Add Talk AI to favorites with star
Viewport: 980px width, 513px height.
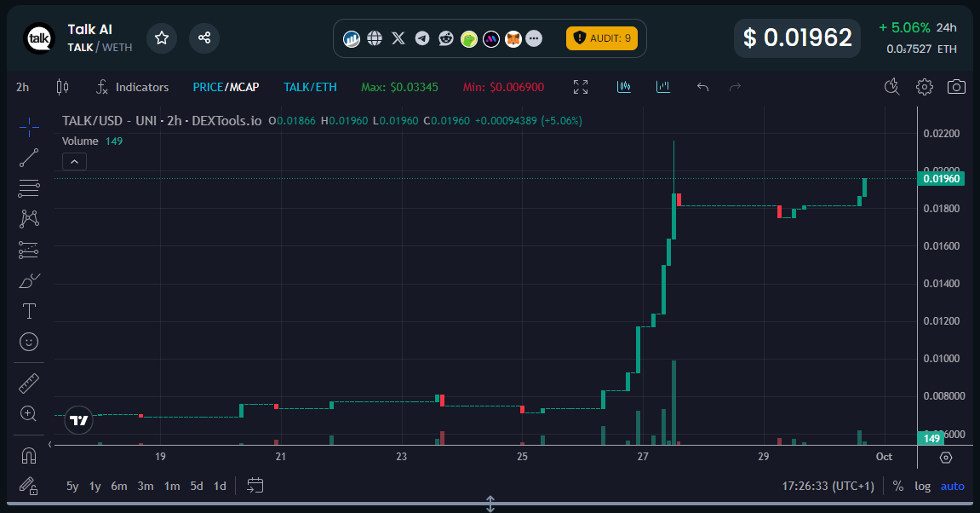coord(162,38)
